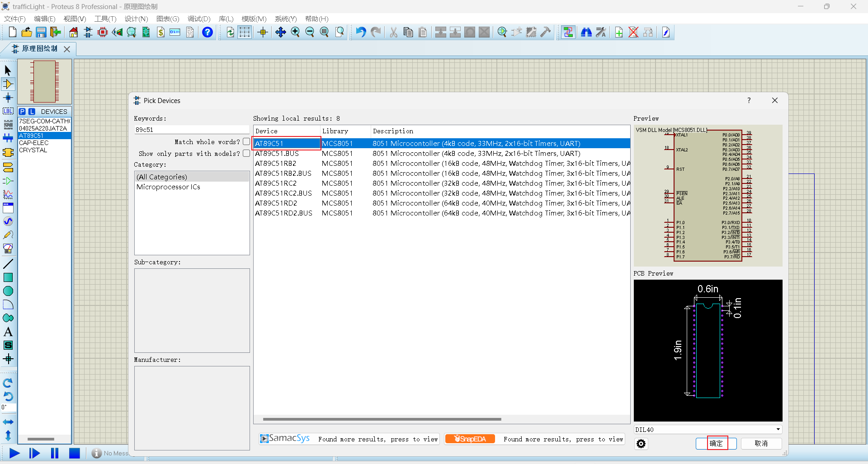Image resolution: width=868 pixels, height=464 pixels.
Task: Click the New Project toolbar icon
Action: (x=12, y=32)
